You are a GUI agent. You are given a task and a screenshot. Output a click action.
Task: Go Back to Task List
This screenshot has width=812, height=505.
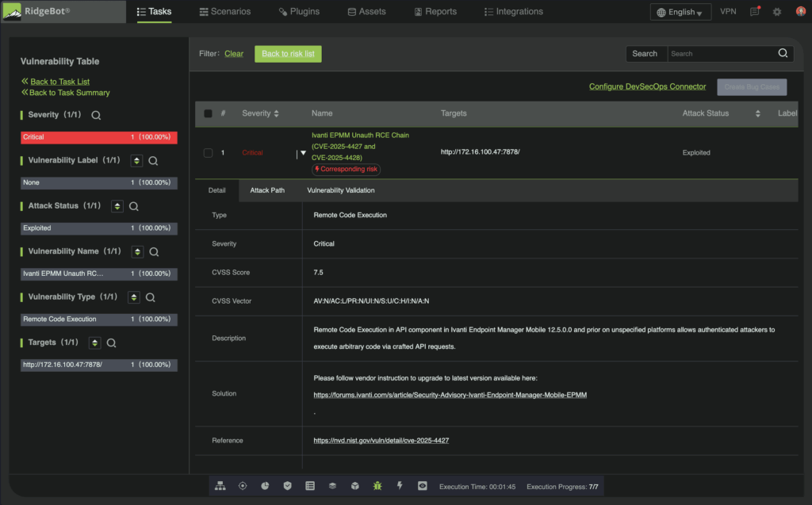59,82
